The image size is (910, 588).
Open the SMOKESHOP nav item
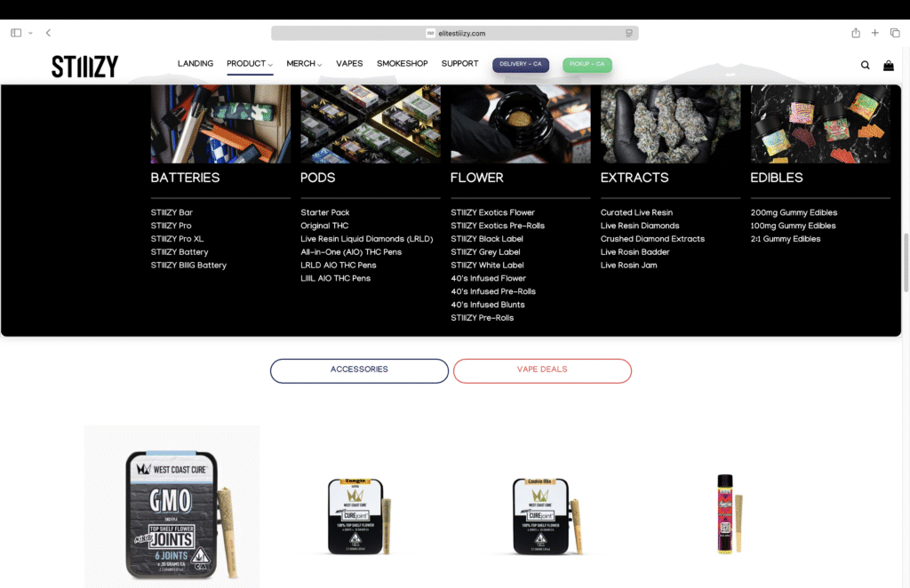403,64
